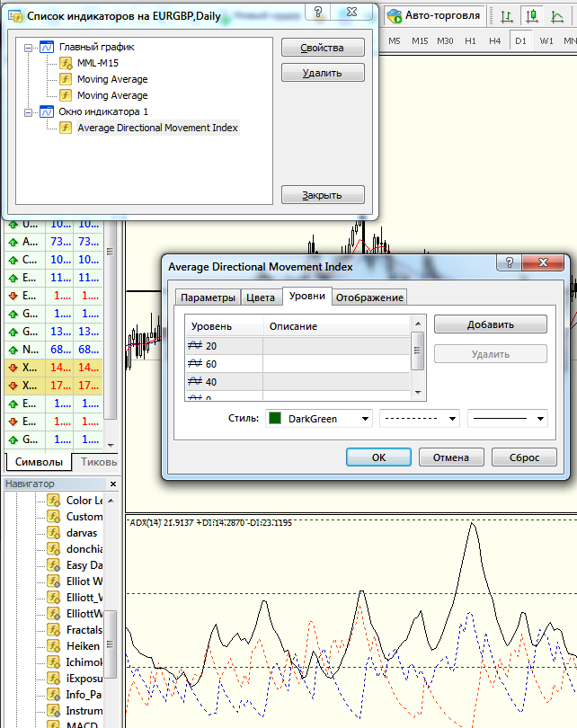Select donchia indicator in Navigator
The height and width of the screenshot is (728, 577).
(x=84, y=549)
